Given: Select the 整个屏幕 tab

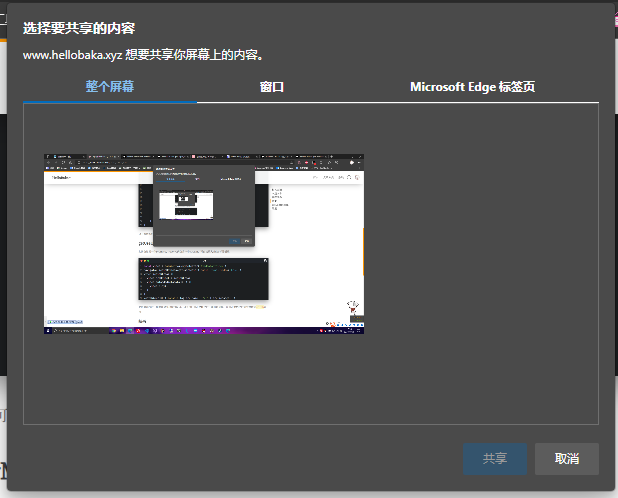Looking at the screenshot, I should [x=110, y=87].
